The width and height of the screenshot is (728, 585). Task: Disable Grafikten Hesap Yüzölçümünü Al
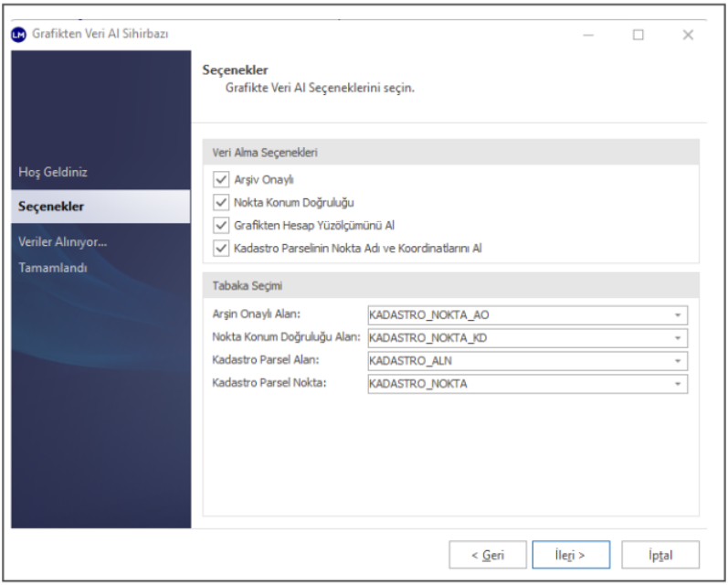pos(220,225)
